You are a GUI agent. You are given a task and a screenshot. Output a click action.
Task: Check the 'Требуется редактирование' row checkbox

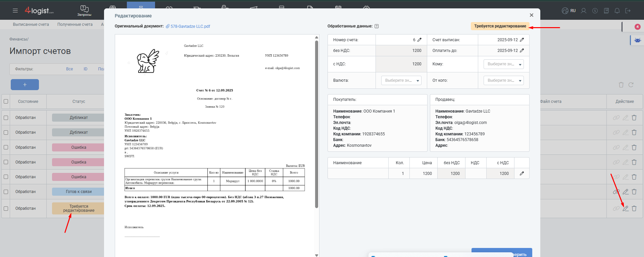pyautogui.click(x=6, y=208)
